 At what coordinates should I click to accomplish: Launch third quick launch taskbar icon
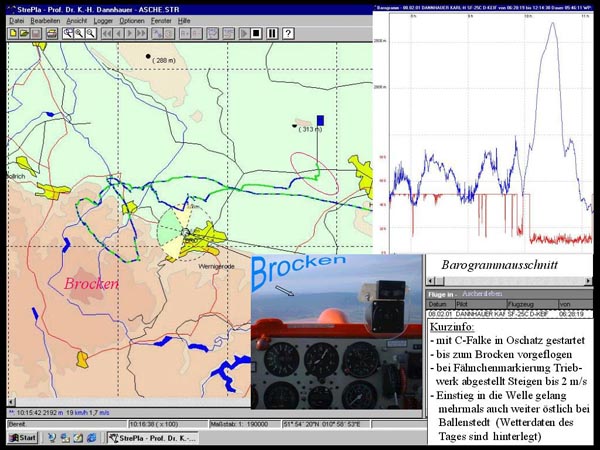[78, 438]
